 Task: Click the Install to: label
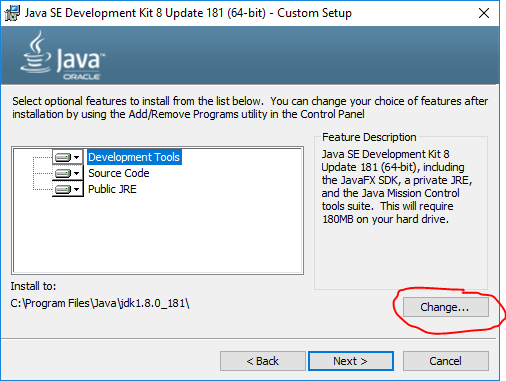click(x=33, y=286)
